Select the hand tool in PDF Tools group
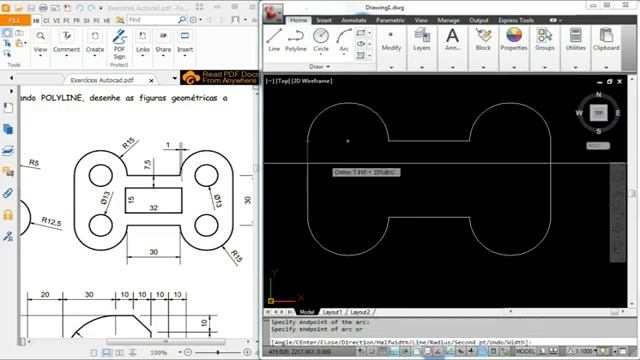The height and width of the screenshot is (360, 640). 7,33
